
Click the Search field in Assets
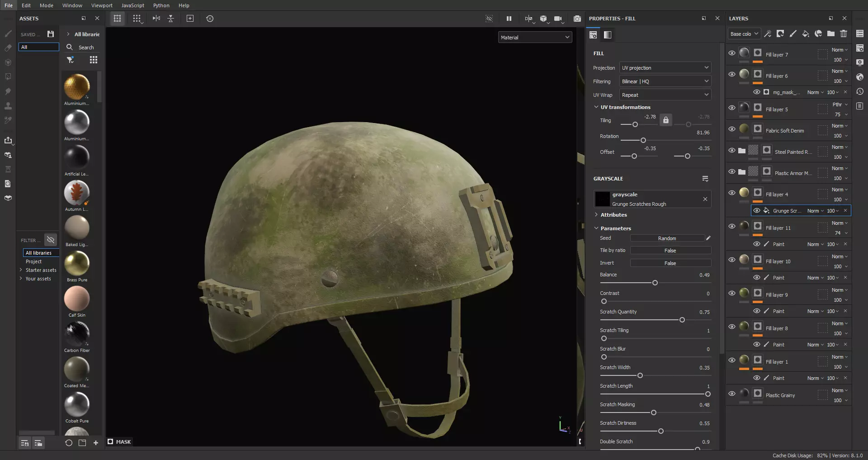tap(86, 47)
